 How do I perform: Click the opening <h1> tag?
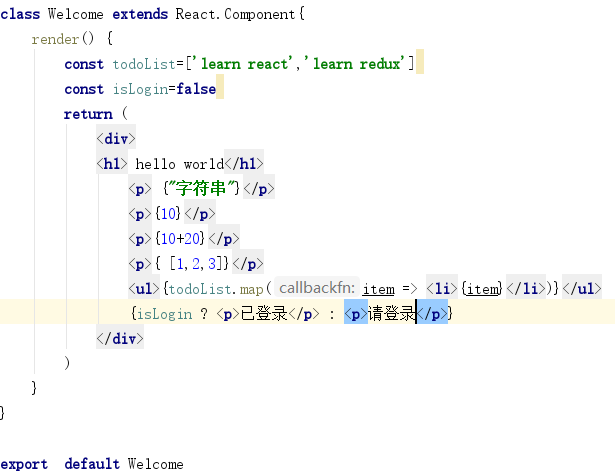112,164
